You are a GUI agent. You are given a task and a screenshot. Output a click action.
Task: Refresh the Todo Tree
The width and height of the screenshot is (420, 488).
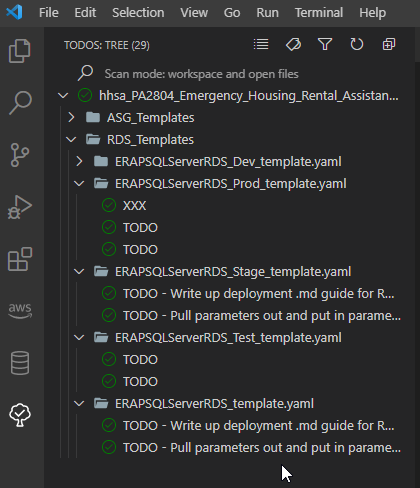[357, 44]
